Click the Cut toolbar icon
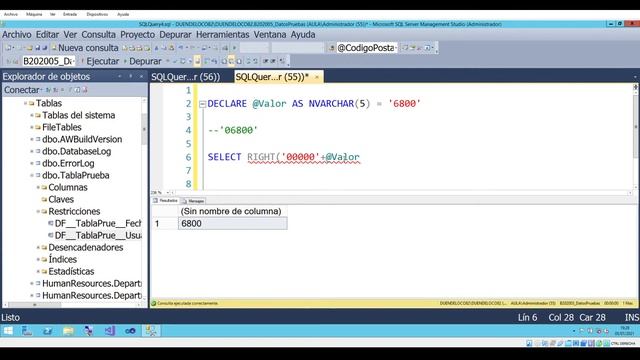The width and height of the screenshot is (640, 360). (x=156, y=48)
